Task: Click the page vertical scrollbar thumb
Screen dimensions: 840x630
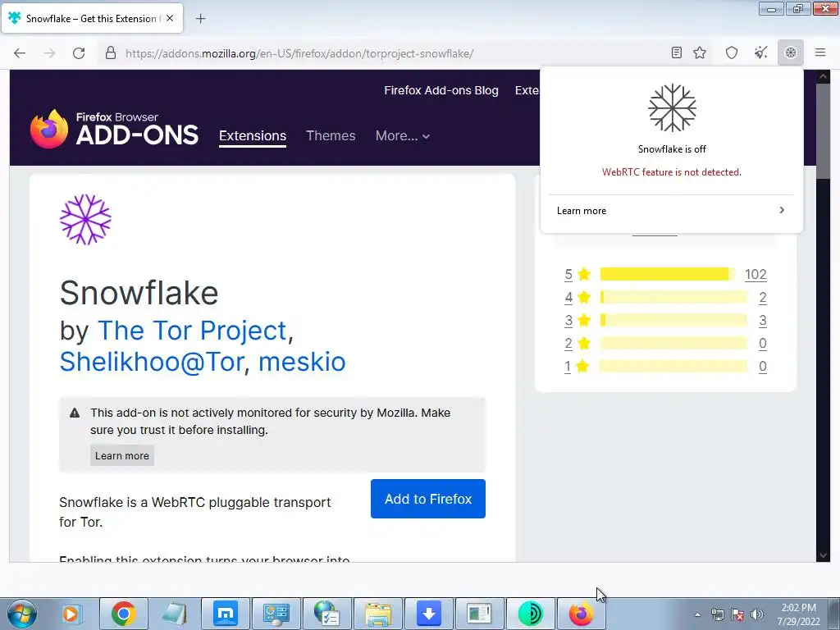Action: 823,131
